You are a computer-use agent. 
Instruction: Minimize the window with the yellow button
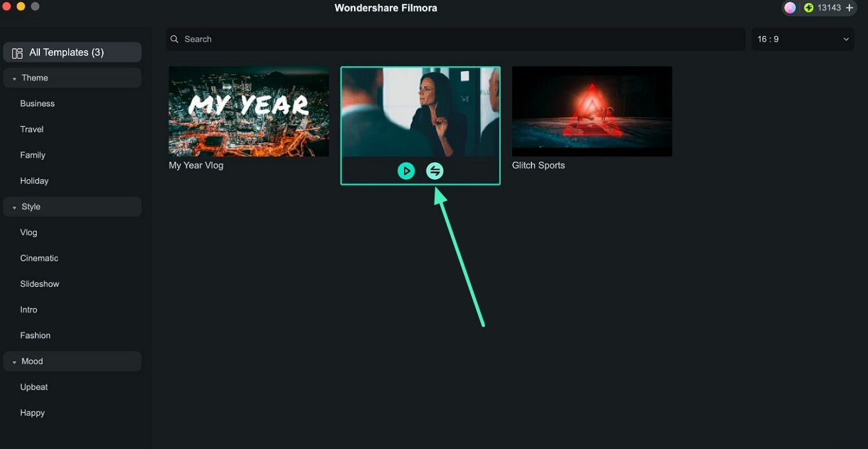point(21,6)
